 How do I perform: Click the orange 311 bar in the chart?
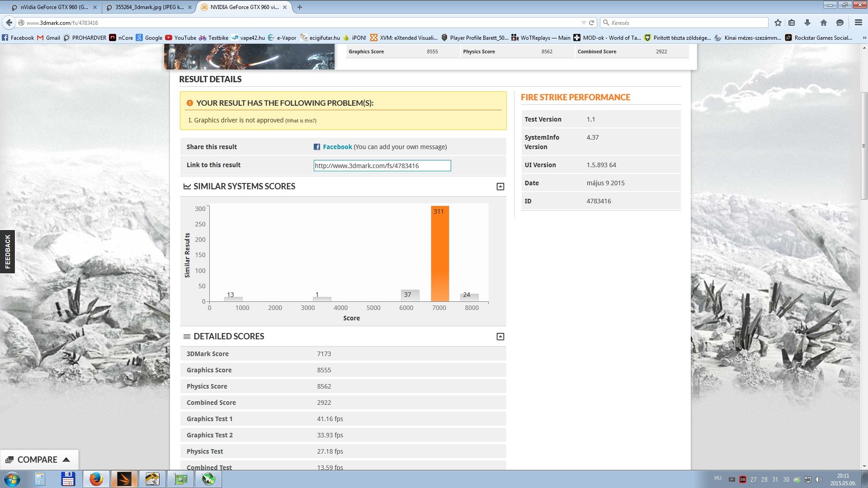point(440,253)
